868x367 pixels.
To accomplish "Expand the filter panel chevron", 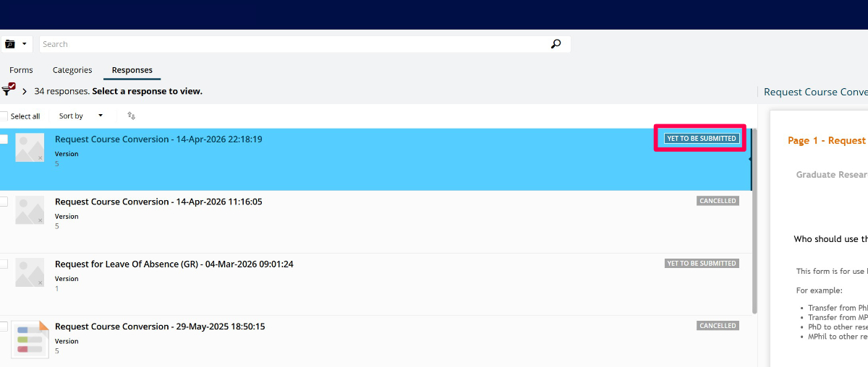I will coord(25,92).
